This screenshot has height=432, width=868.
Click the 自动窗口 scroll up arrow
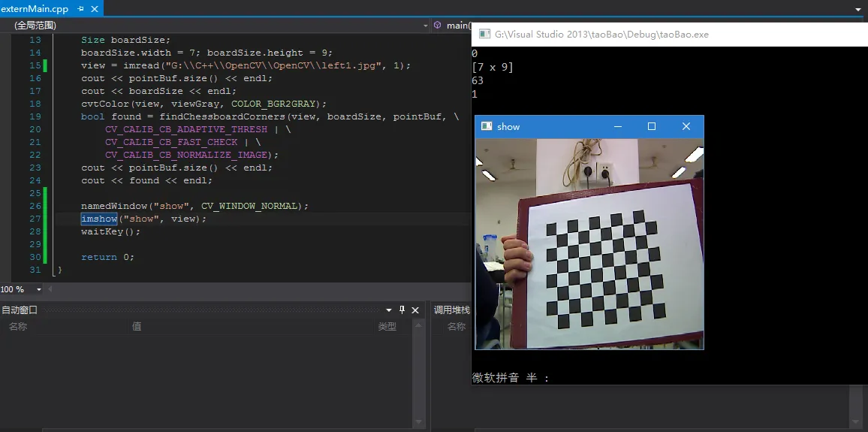point(419,327)
